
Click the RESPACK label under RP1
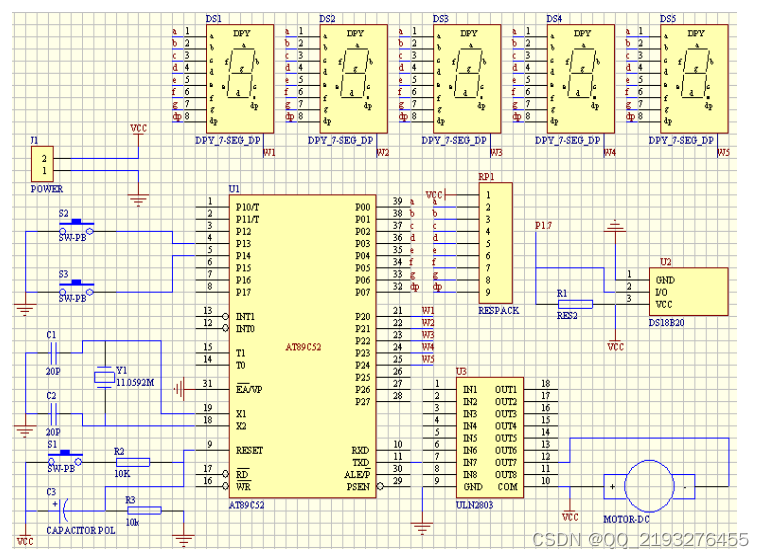498,310
